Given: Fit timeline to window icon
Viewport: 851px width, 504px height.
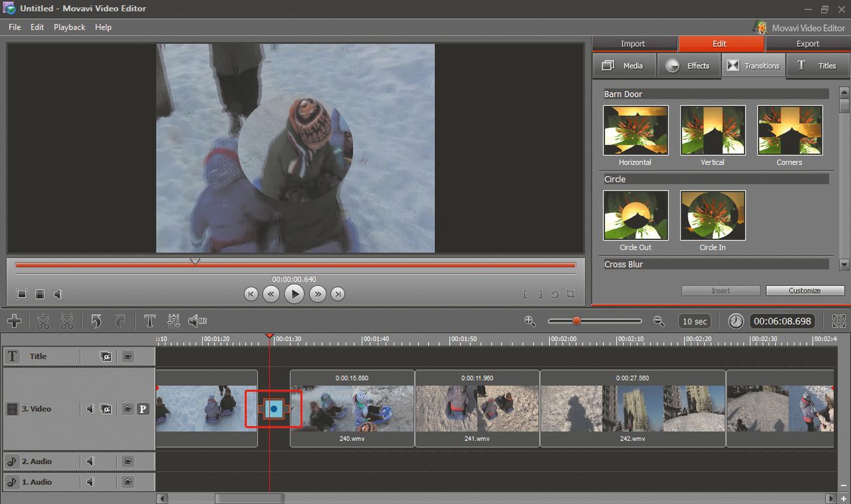Looking at the screenshot, I should click(x=839, y=321).
